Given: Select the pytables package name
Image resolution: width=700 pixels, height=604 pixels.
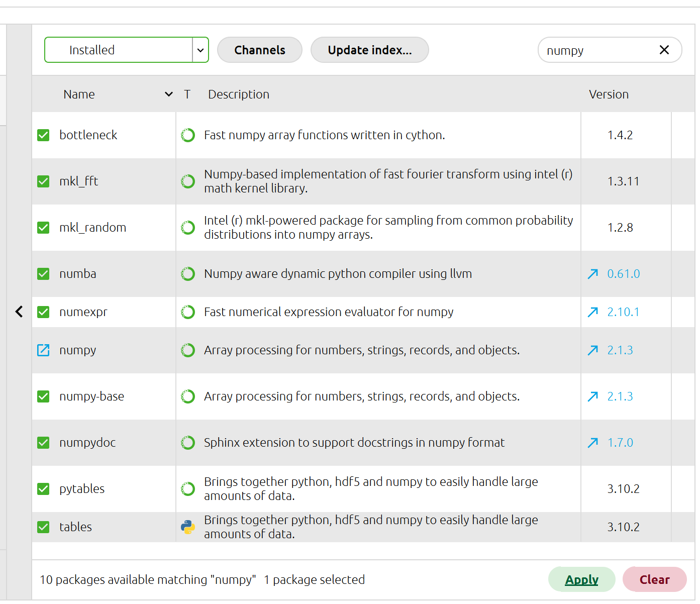Looking at the screenshot, I should point(82,489).
